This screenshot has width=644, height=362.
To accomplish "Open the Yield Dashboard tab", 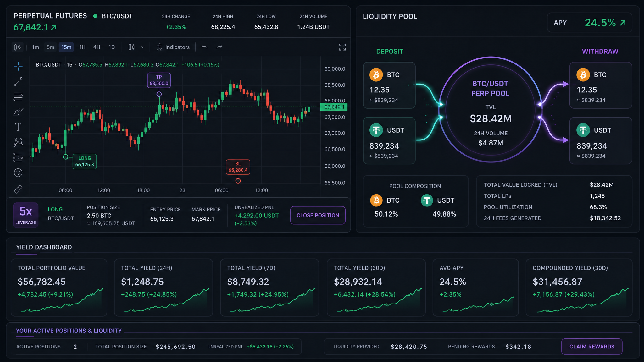I will point(44,247).
